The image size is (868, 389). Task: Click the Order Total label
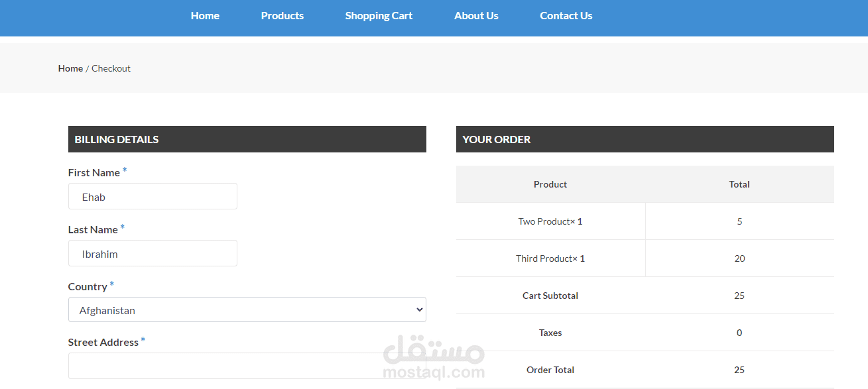tap(550, 370)
